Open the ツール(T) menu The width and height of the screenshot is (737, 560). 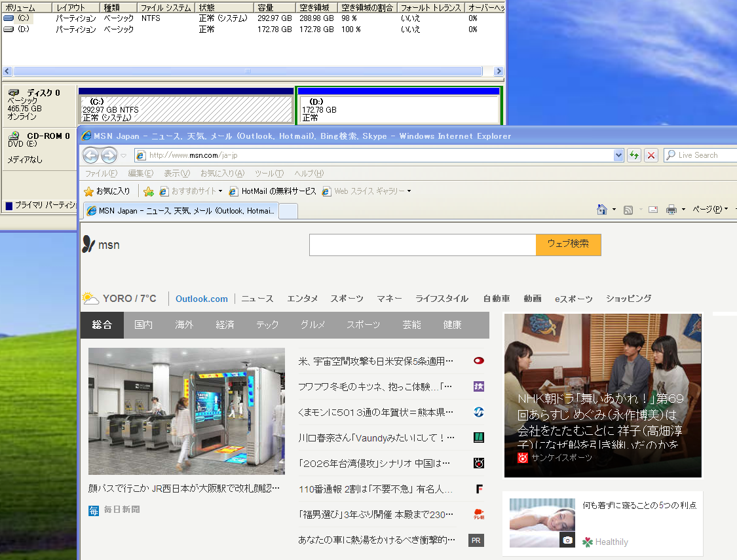pyautogui.click(x=269, y=174)
